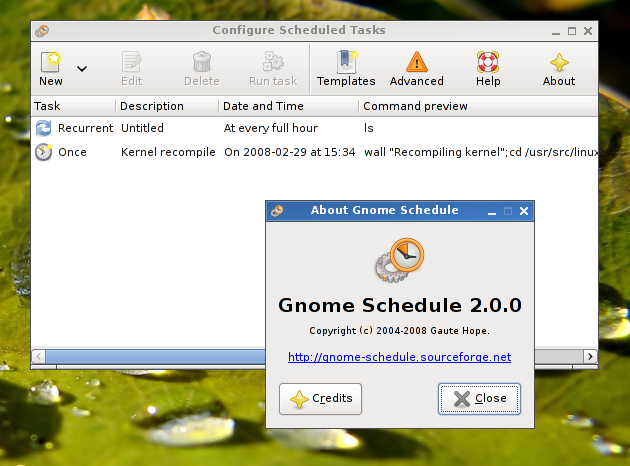Sort by Date and Time column header

pyautogui.click(x=288, y=106)
